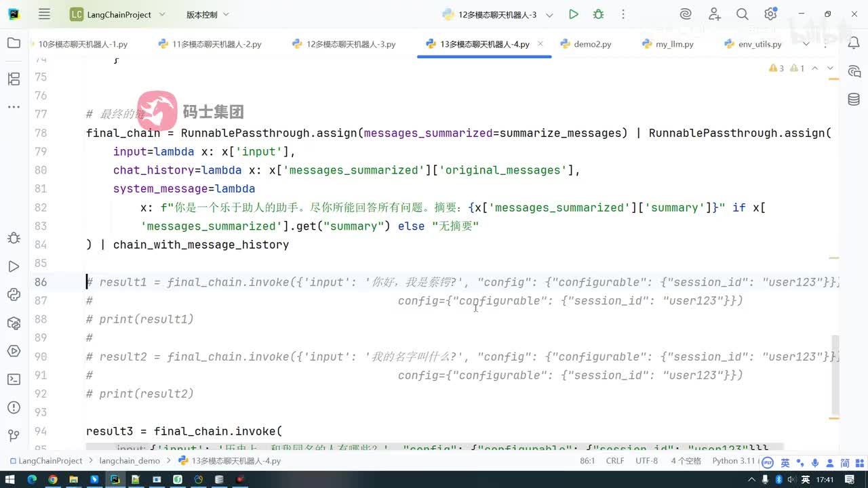Open the Notifications bell in right sidebar

[854, 43]
